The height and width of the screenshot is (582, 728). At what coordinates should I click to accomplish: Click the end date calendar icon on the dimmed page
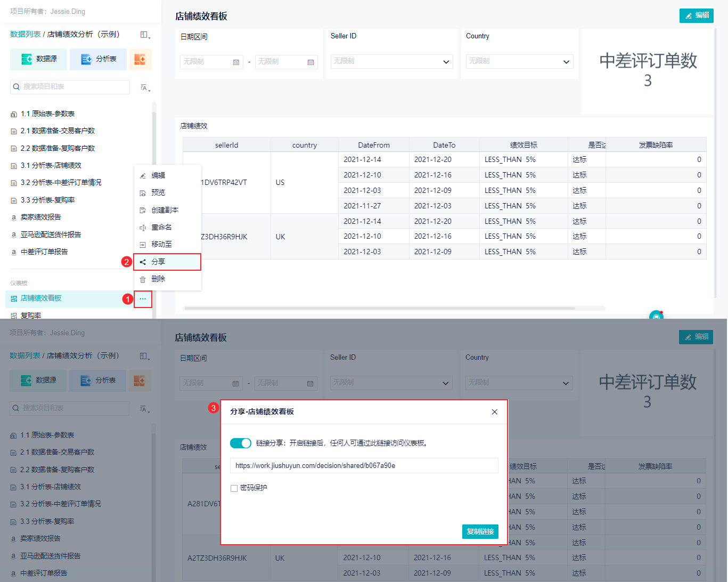pos(310,384)
